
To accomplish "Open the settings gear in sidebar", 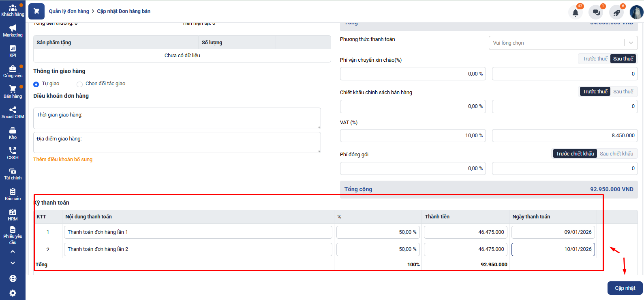I will tap(13, 293).
